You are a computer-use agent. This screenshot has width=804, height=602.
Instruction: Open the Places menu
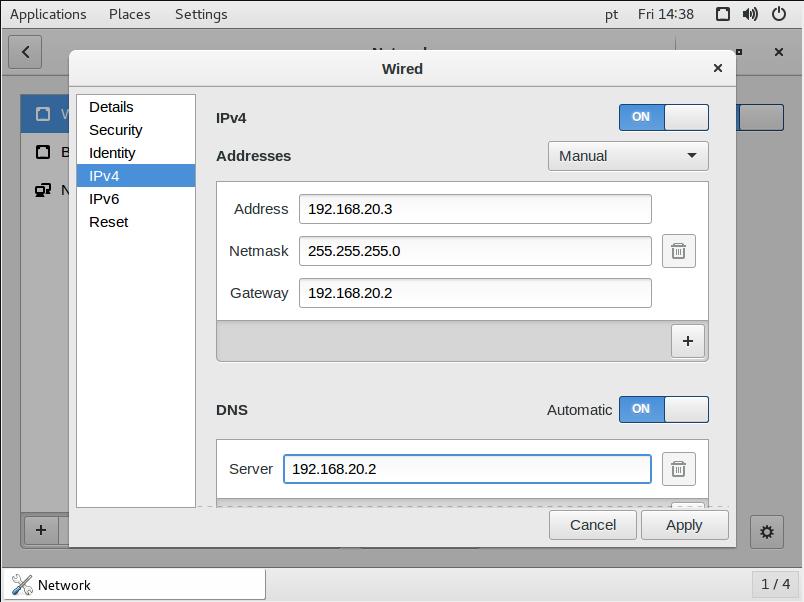pyautogui.click(x=130, y=14)
